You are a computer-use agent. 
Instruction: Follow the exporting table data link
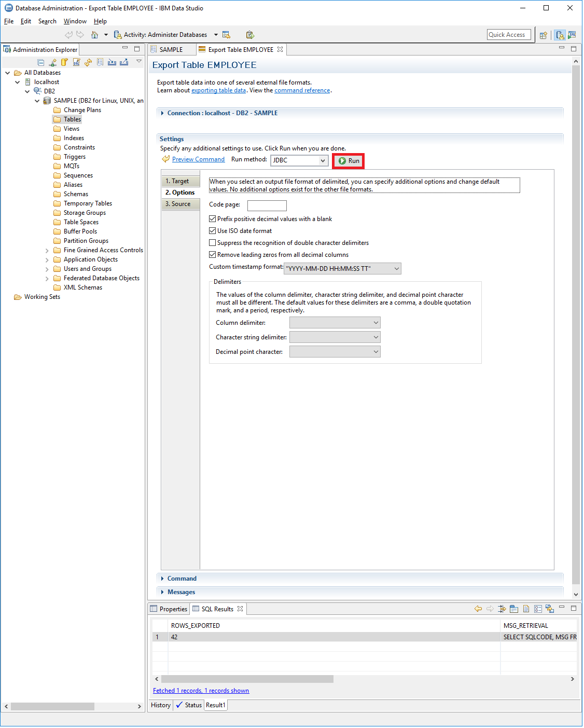(x=218, y=90)
